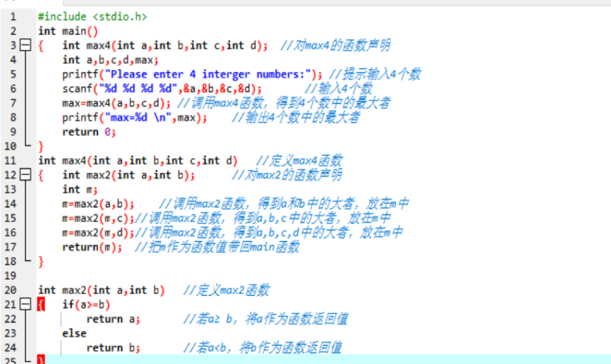Click the #include <stdio.h> directive

click(92, 17)
